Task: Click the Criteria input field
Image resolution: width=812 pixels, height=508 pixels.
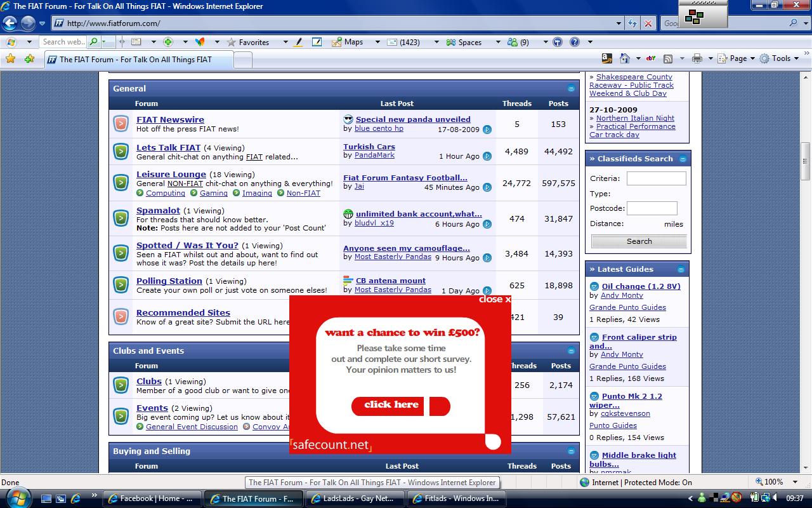Action: (656, 178)
